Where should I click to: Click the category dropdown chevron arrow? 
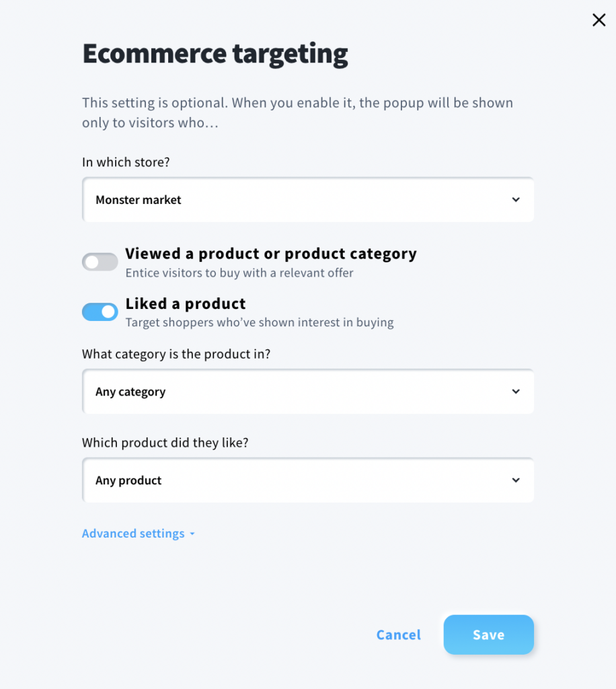coord(516,392)
